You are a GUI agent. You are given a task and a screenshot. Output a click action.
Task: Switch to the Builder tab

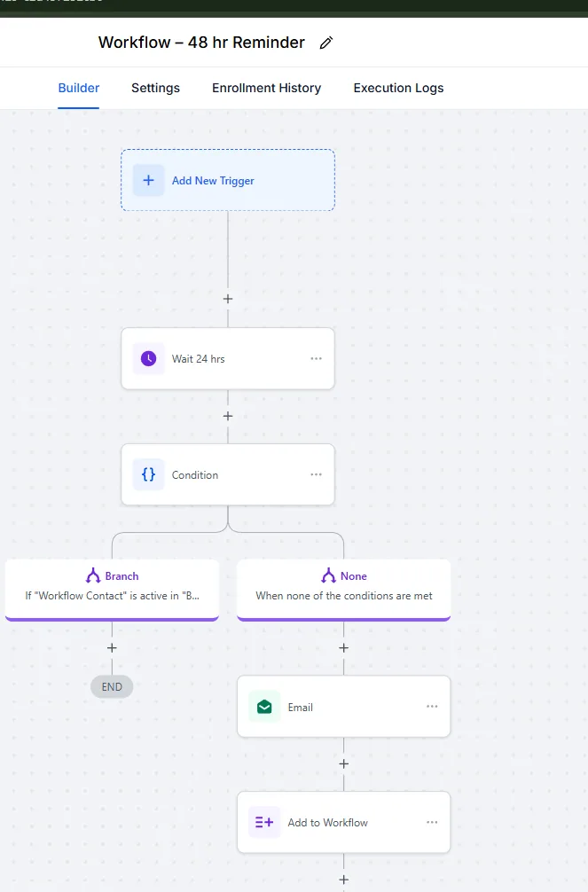click(79, 88)
